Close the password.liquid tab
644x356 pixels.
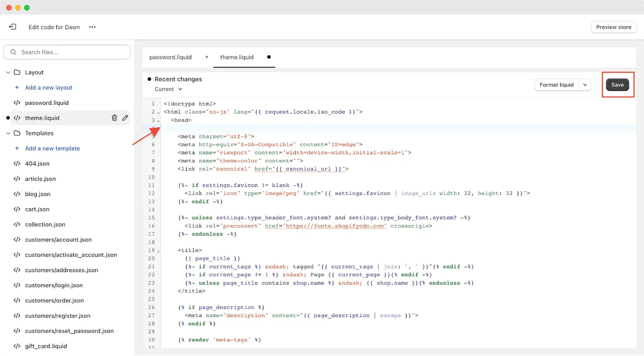207,57
